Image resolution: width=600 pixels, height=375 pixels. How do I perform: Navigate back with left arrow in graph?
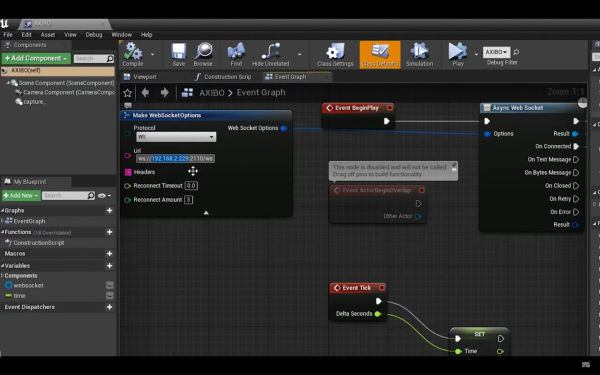[145, 93]
